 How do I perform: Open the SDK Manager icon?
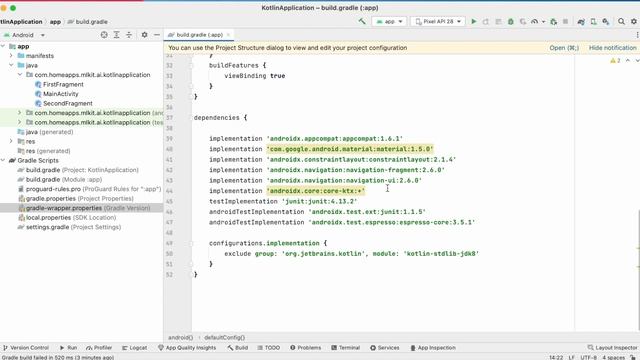tap(606, 22)
